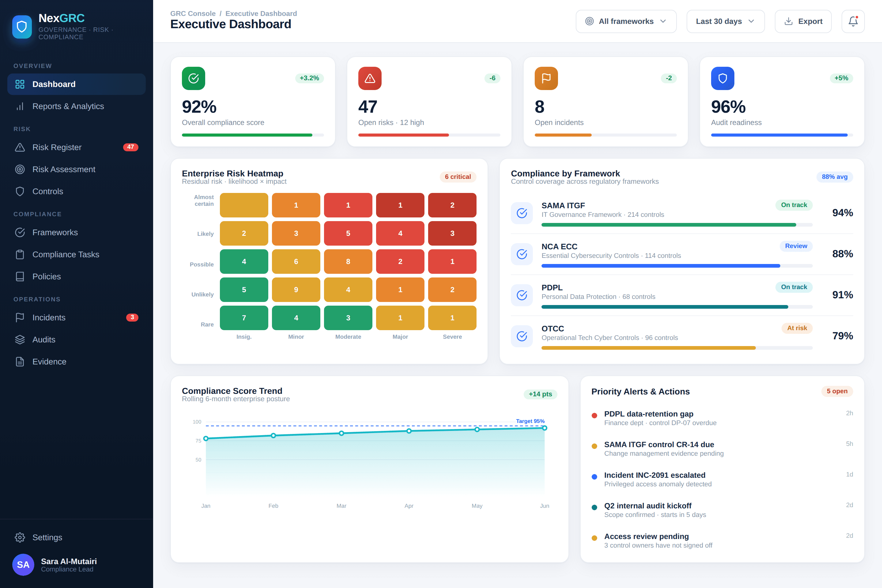882x588 pixels.
Task: Select empty Almost certain × Insig. heatmap cell
Action: (x=244, y=205)
